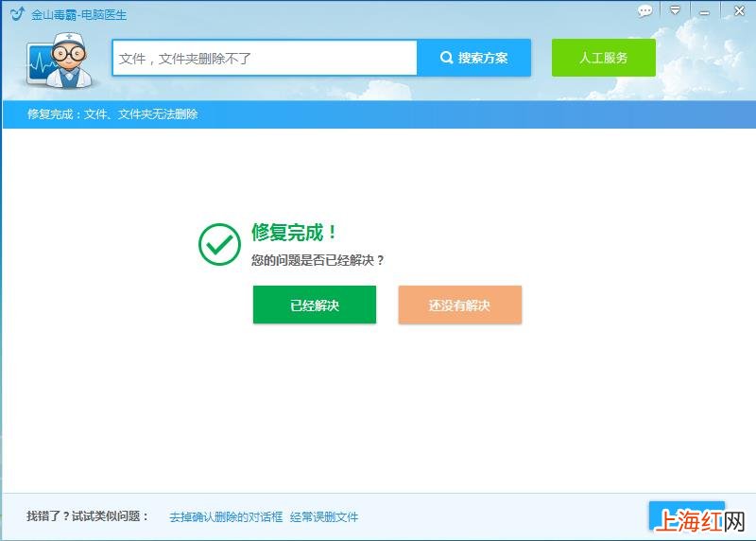Click the 搜索方案 search button

(x=474, y=58)
